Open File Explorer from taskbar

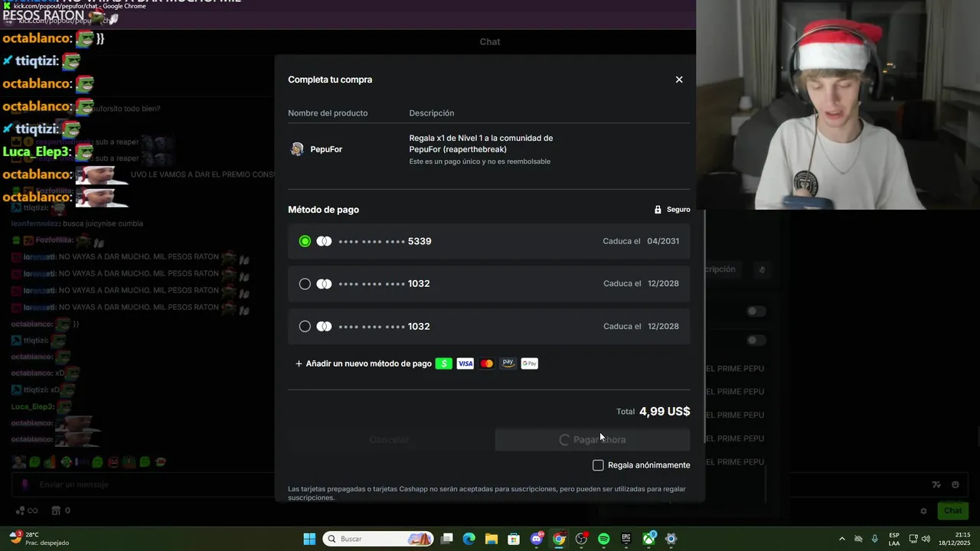click(492, 539)
